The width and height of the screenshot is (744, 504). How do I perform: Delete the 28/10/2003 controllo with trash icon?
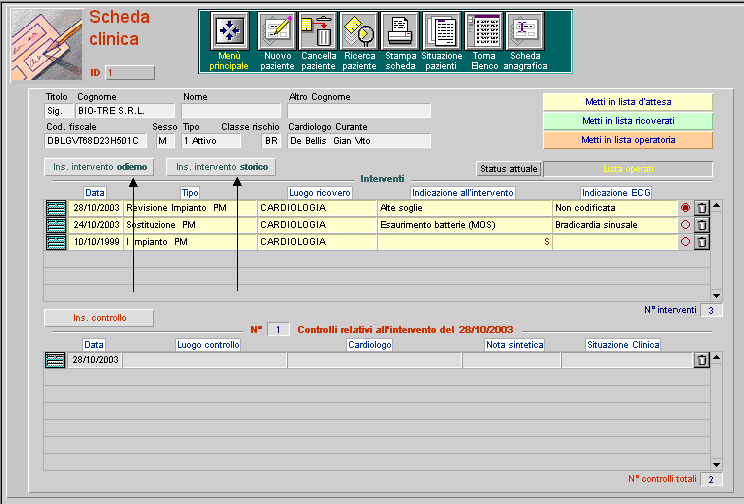pos(701,360)
